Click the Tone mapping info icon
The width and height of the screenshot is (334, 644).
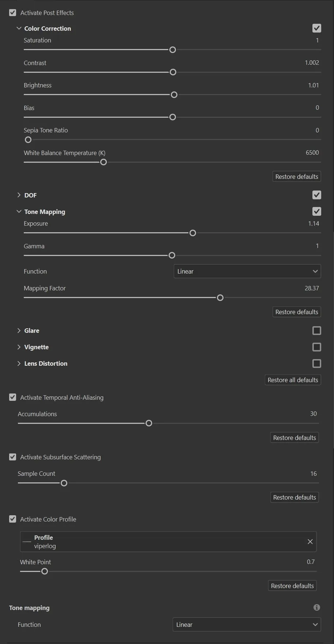(317, 607)
